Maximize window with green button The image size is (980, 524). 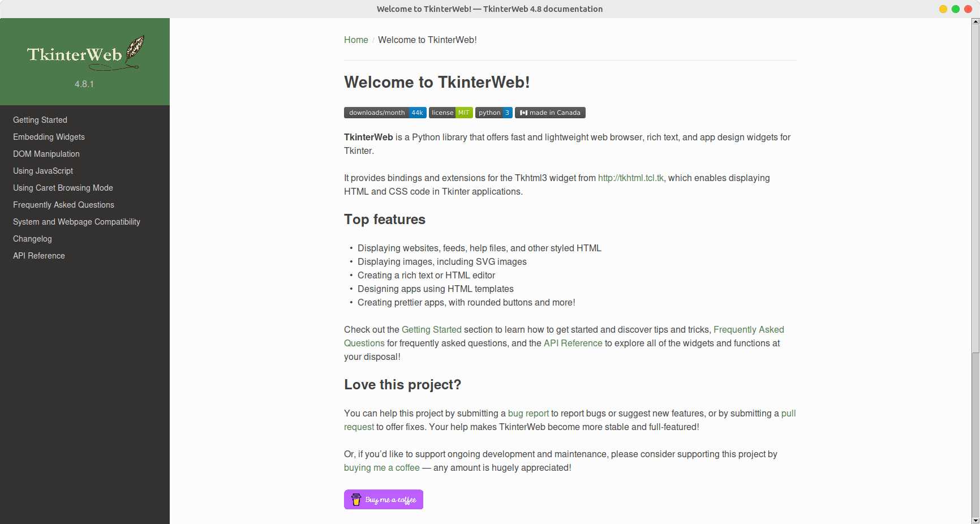(956, 9)
